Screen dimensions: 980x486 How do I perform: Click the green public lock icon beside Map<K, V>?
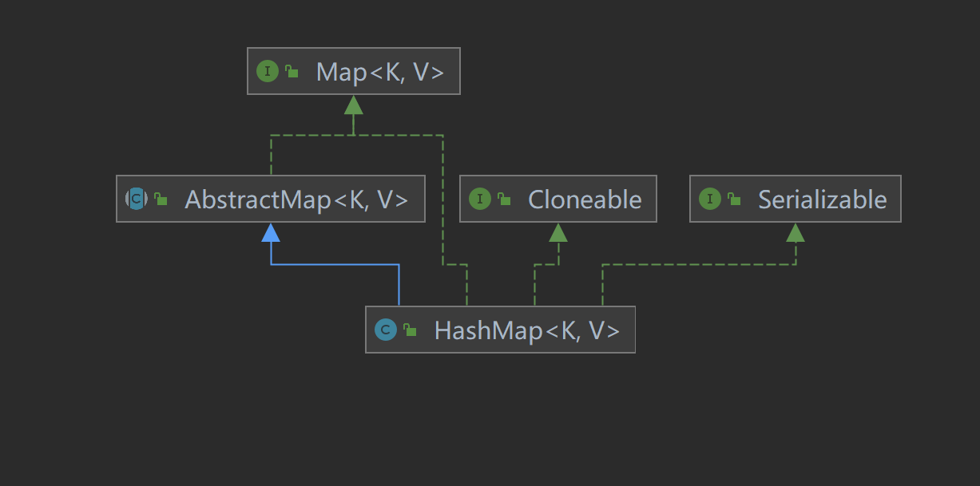[x=292, y=71]
